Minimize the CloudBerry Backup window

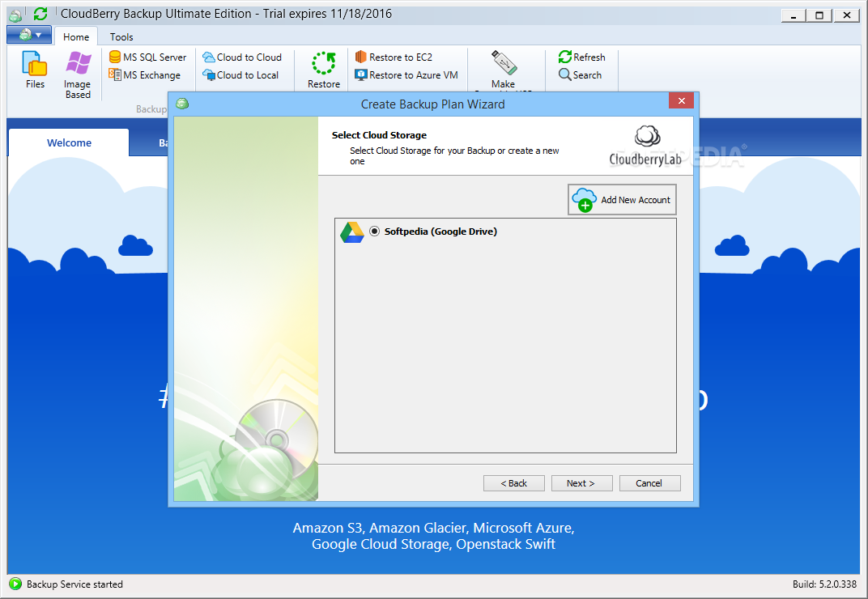click(x=794, y=15)
